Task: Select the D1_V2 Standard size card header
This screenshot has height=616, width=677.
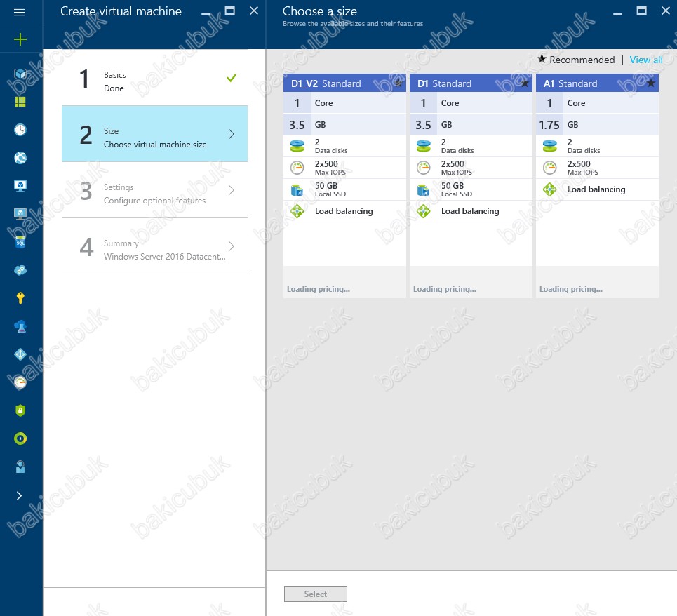Action: 344,83
